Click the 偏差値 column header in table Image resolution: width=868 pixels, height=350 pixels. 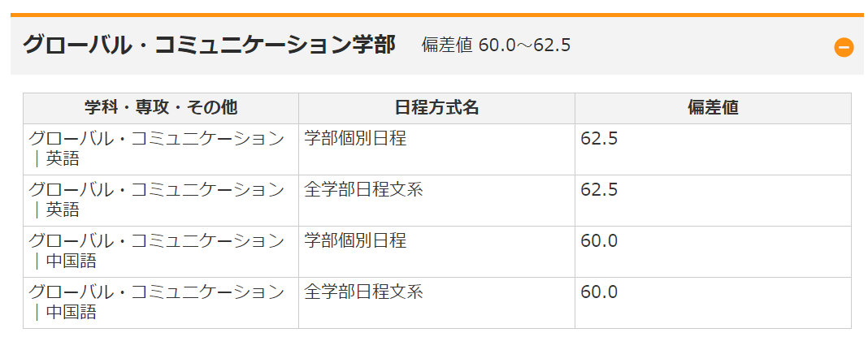(x=713, y=108)
